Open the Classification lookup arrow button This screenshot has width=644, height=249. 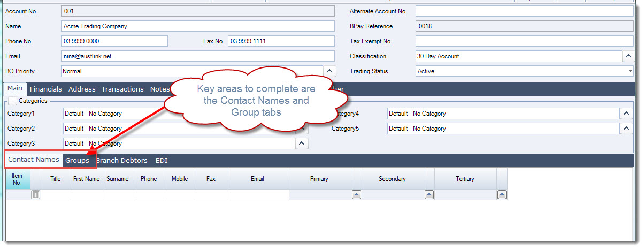pyautogui.click(x=627, y=56)
